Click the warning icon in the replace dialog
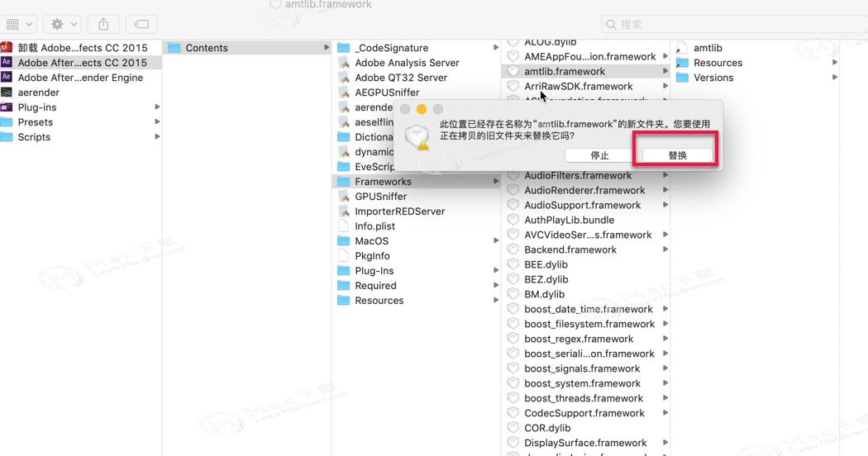This screenshot has height=456, width=868. (417, 136)
